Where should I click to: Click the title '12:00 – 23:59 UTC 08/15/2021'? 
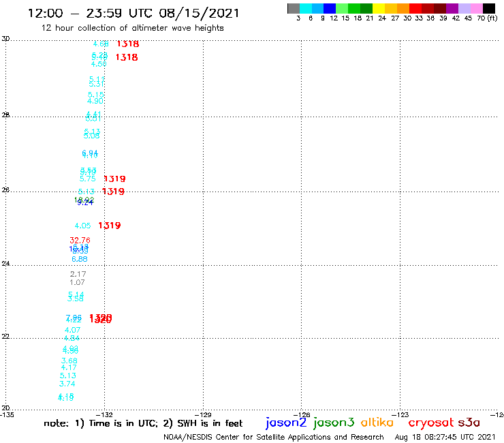pyautogui.click(x=133, y=13)
